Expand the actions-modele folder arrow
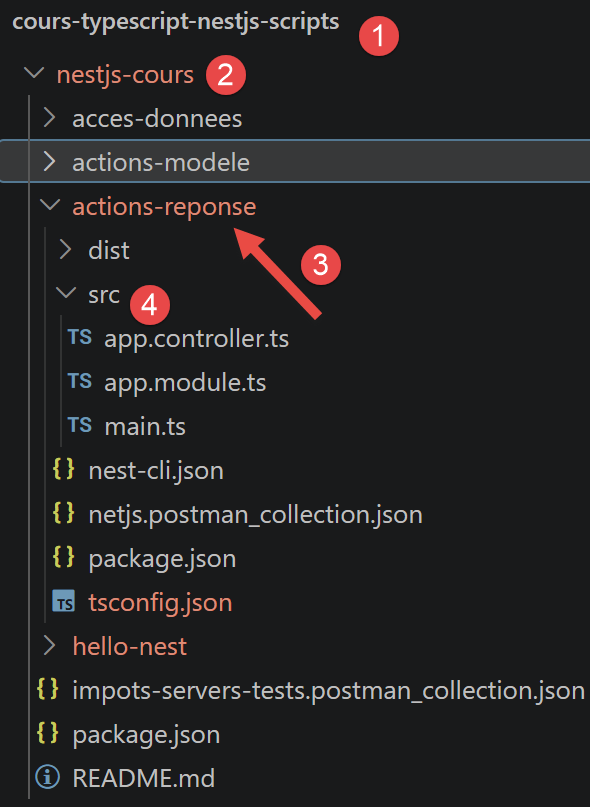This screenshot has width=590, height=807. [49, 162]
